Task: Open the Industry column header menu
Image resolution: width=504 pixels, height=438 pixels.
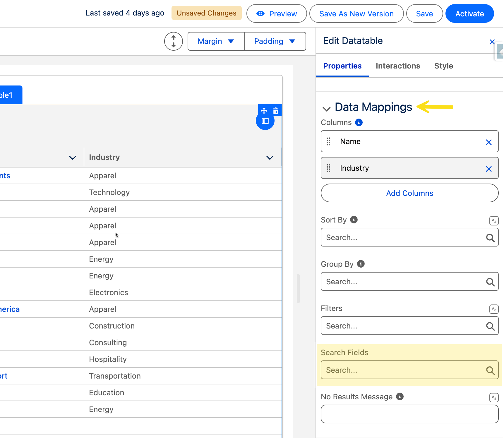Action: 270,158
